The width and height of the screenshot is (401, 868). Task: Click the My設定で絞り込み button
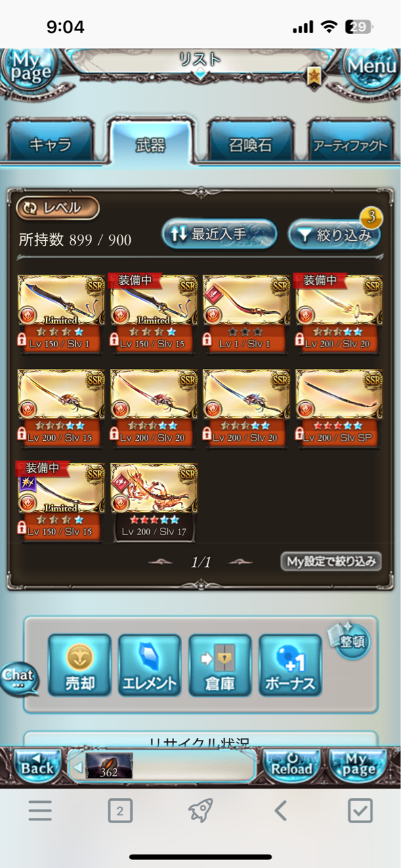coord(331,561)
